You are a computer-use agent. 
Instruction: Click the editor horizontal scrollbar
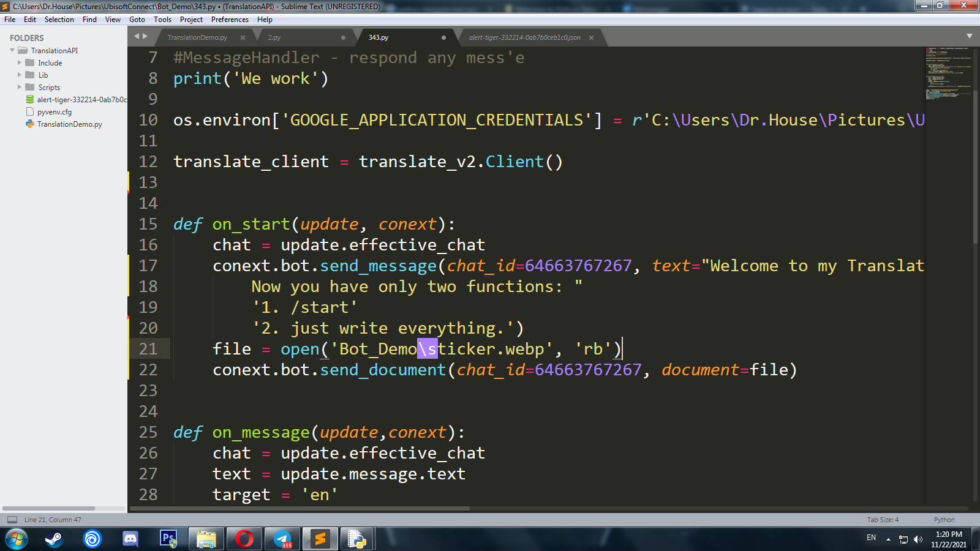pos(300,508)
